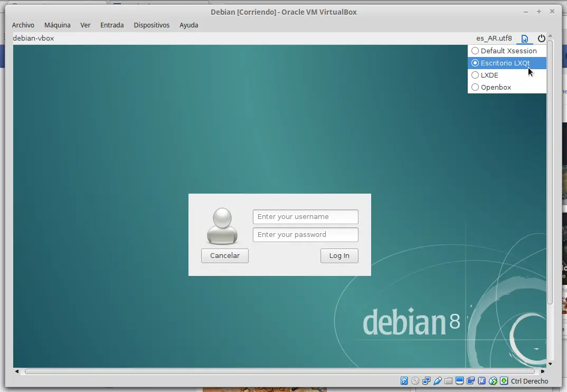Click the Log In button
Image resolution: width=567 pixels, height=392 pixels.
tap(339, 256)
